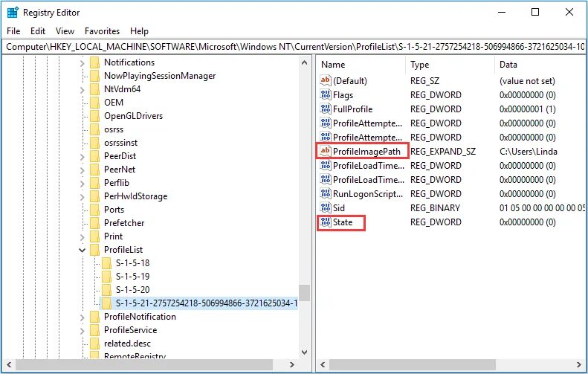Click the Flags DWORD value icon
This screenshot has height=374, width=588.
coord(325,94)
